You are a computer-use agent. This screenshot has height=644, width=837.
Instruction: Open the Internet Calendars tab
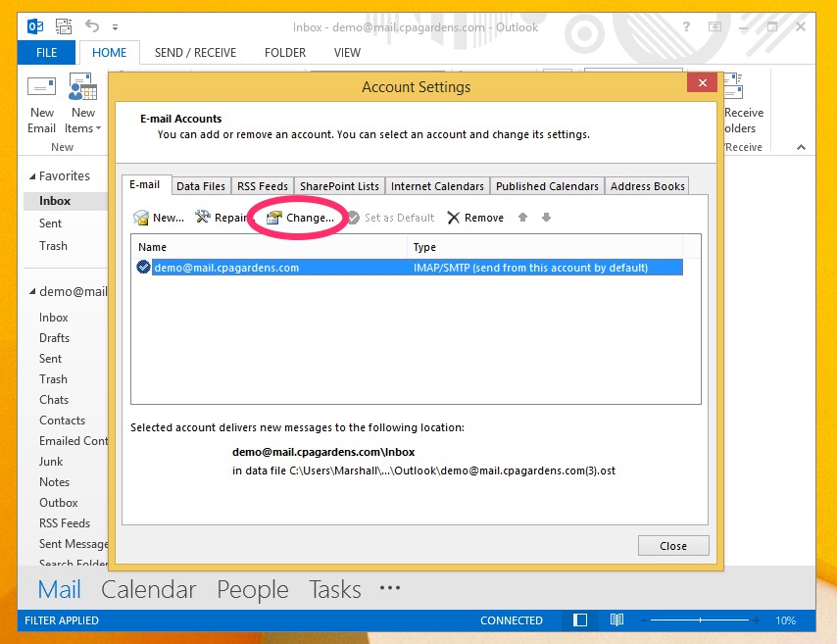[437, 186]
